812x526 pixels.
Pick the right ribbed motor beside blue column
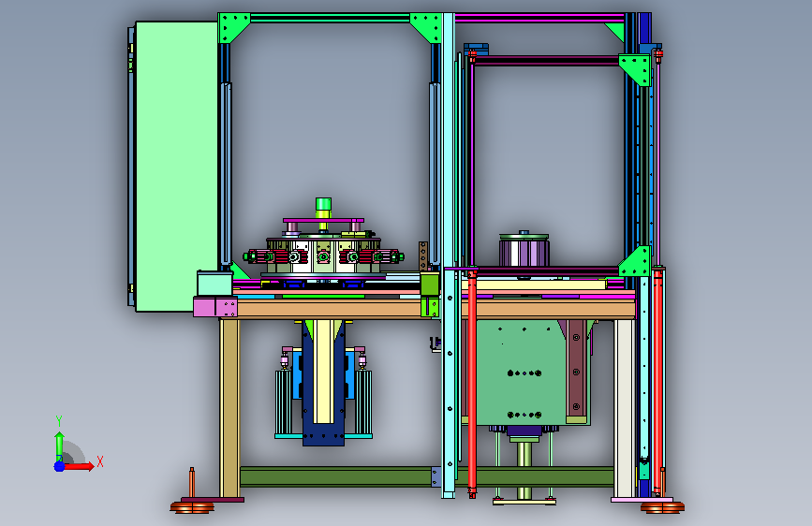(x=363, y=402)
